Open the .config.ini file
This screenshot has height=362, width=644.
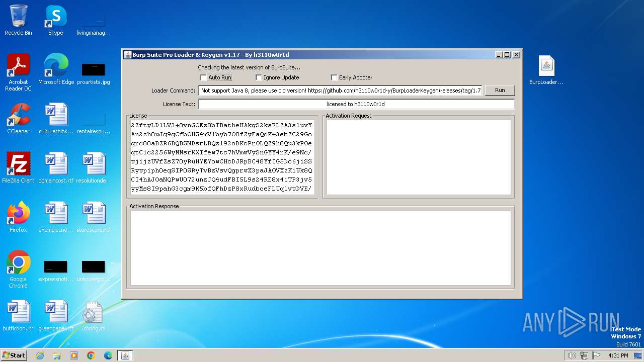click(x=93, y=316)
